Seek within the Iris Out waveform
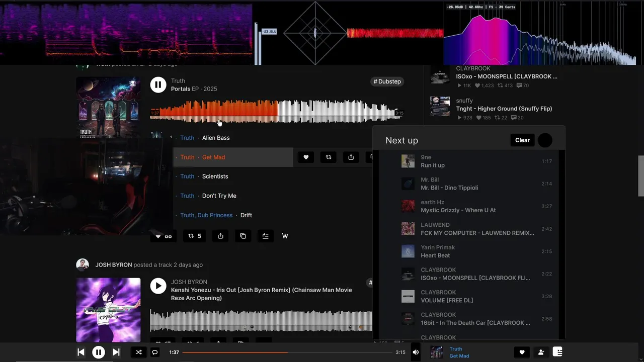This screenshot has width=644, height=362. point(261,321)
